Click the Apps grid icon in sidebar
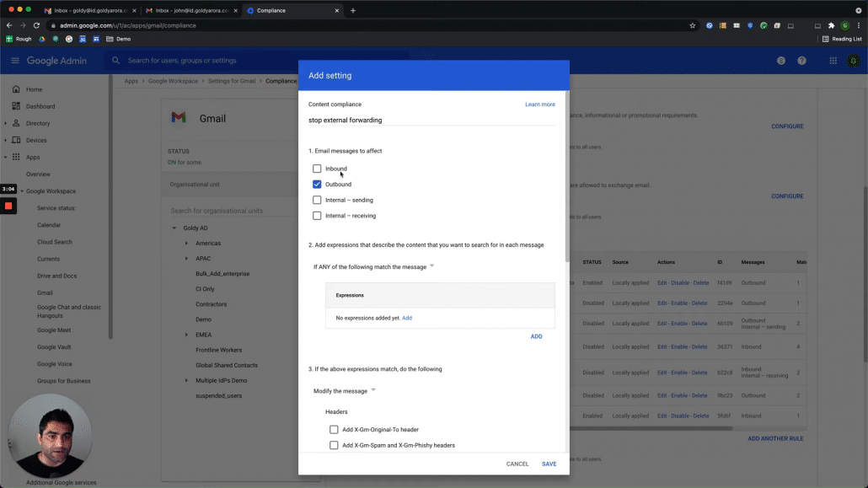 (x=16, y=157)
